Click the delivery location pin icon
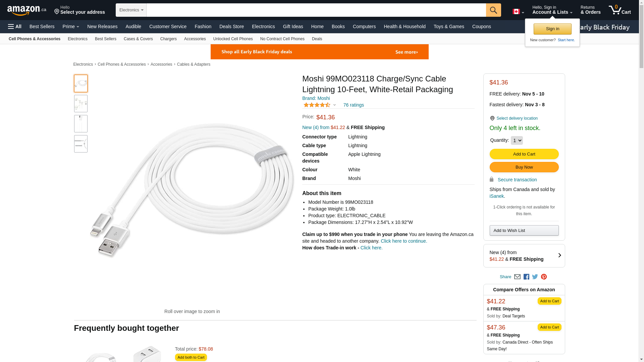Viewport: 644px width, 362px height. (x=492, y=118)
